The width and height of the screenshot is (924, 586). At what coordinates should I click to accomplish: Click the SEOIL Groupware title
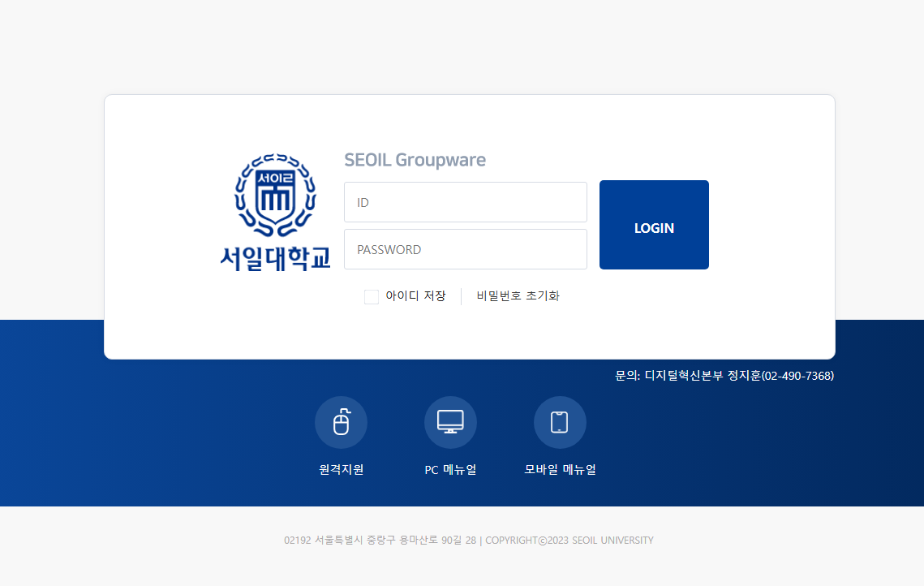pyautogui.click(x=415, y=160)
